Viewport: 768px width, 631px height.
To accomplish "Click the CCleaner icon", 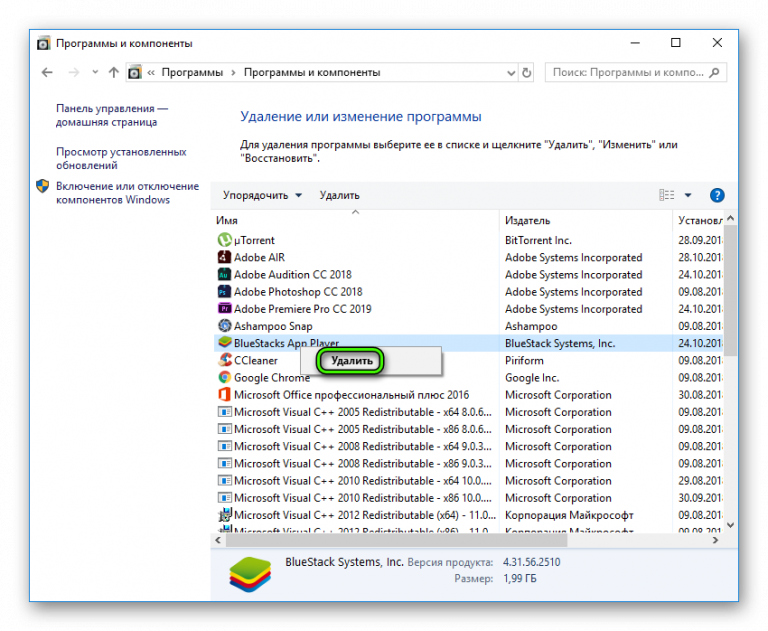I will [224, 360].
